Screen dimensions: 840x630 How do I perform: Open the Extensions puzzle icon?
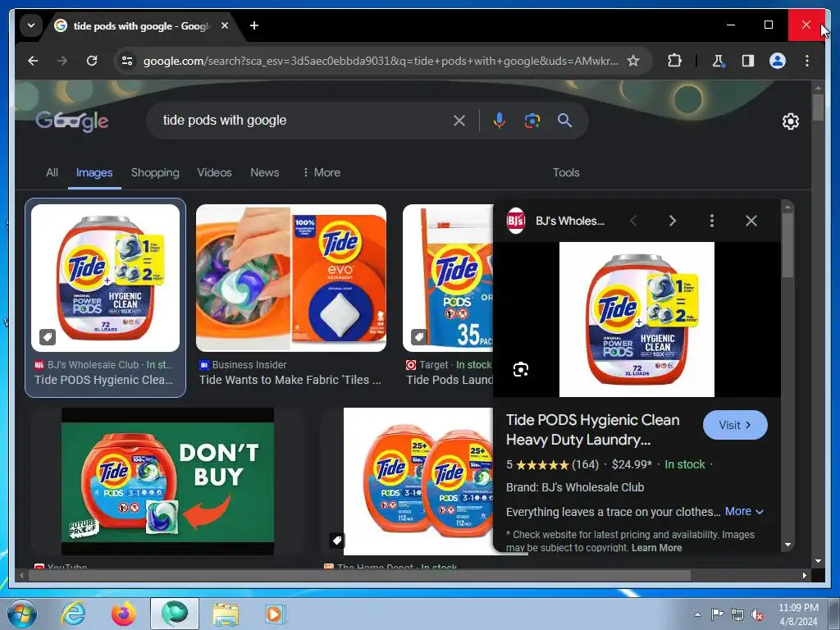(x=674, y=61)
